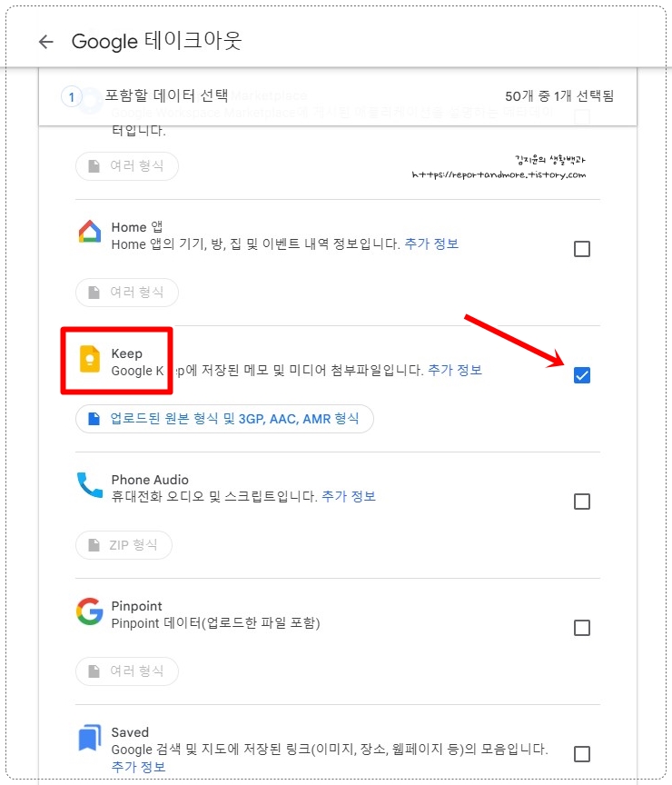Click the yellow Keep note icon
Image resolution: width=672 pixels, height=785 pixels.
point(90,359)
